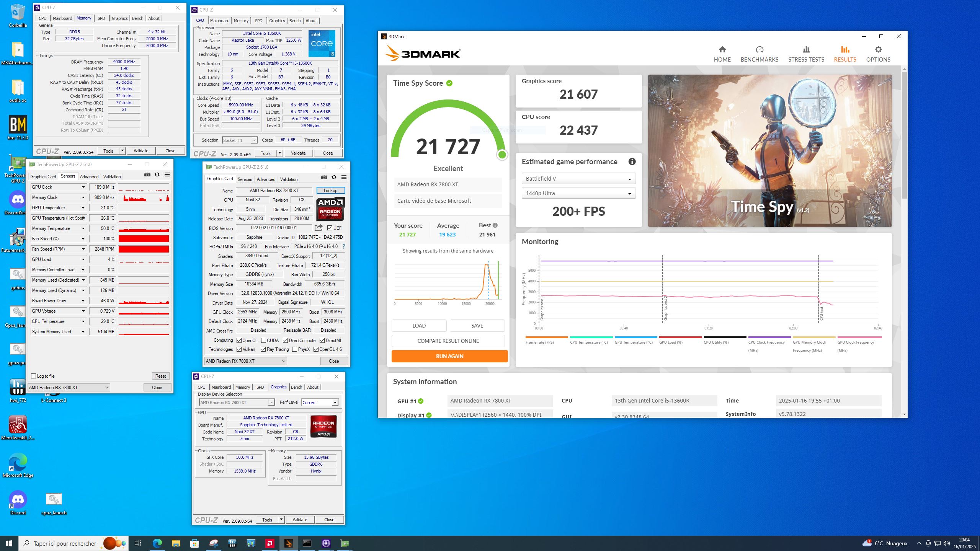Toggle PhysX checkbox in GPU-Z
Screen dimensions: 980x551
(x=294, y=349)
